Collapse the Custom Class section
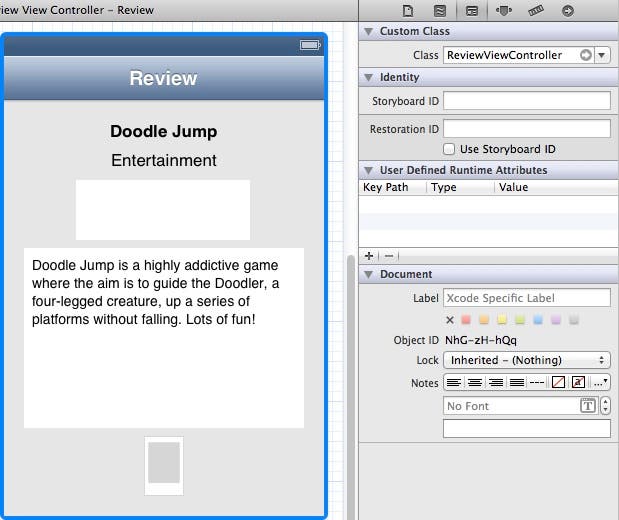 [369, 32]
